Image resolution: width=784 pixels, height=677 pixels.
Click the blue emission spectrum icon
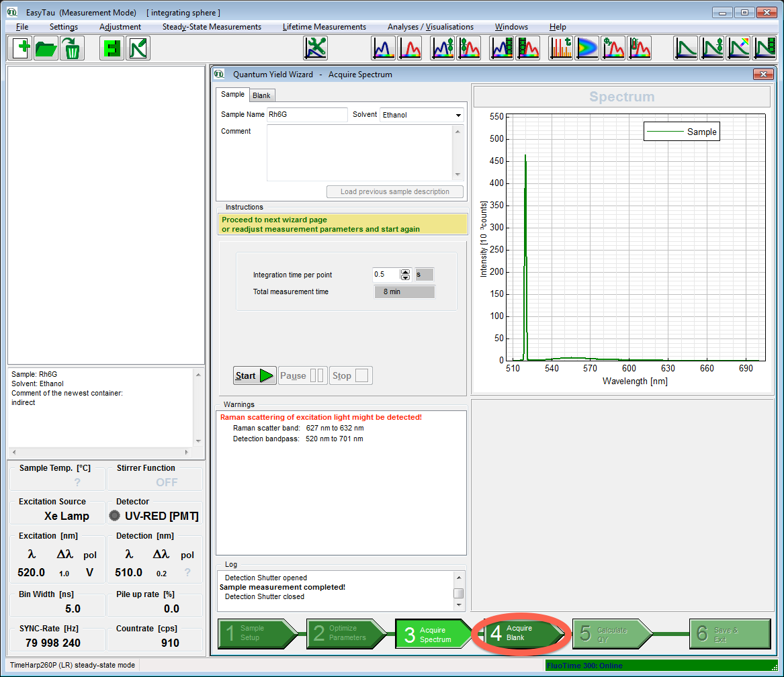tap(384, 48)
